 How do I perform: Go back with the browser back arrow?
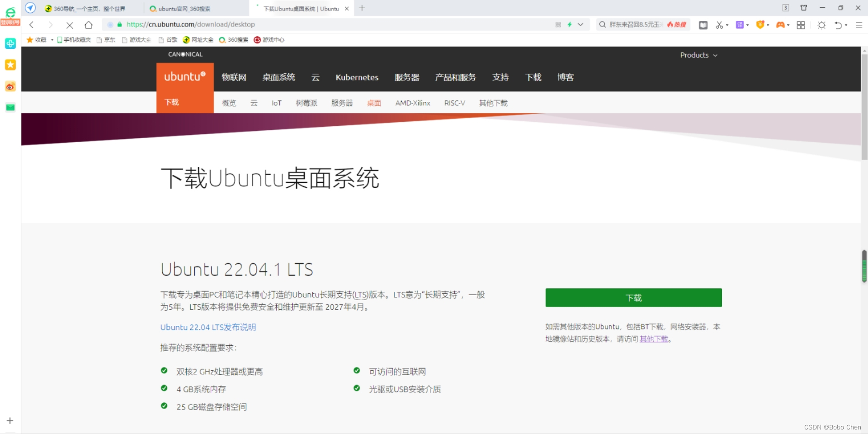[x=32, y=25]
